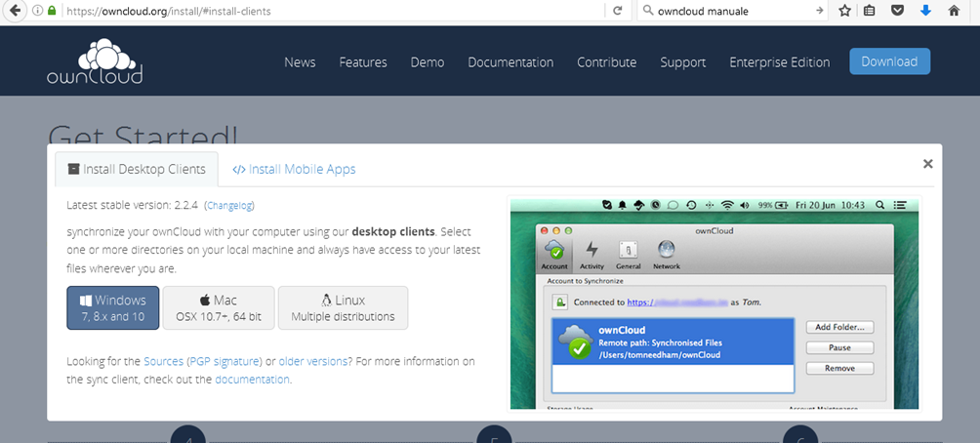The image size is (980, 443).
Task: Open the PGP signature link
Action: coord(224,361)
